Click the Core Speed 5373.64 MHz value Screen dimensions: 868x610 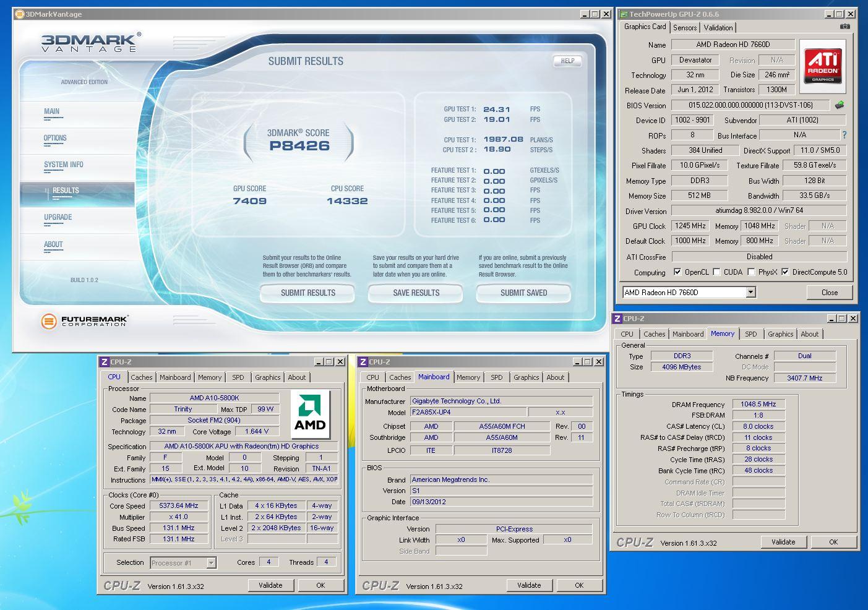click(x=178, y=505)
